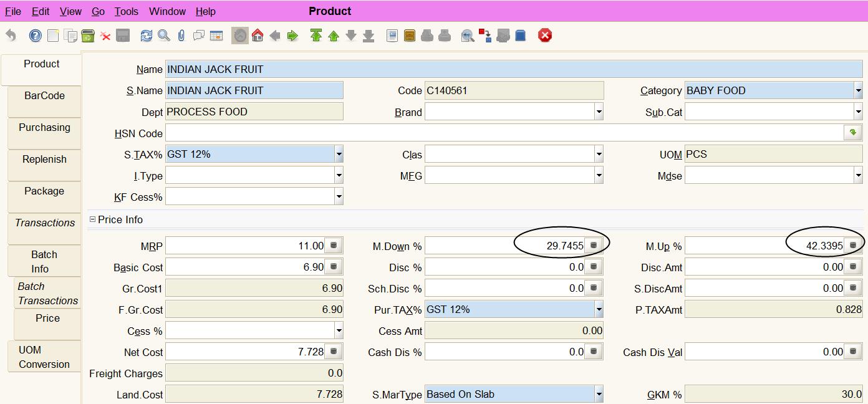The height and width of the screenshot is (404, 868).
Task: Toggle grid view with the table icon
Action: point(216,36)
